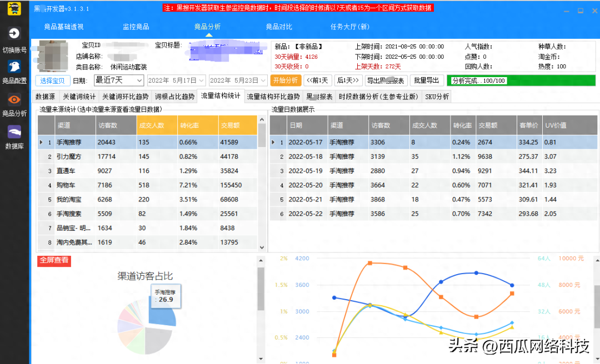600x364 pixels.
Task: Select the 竞品分析 eye icon
Action: tap(14, 99)
